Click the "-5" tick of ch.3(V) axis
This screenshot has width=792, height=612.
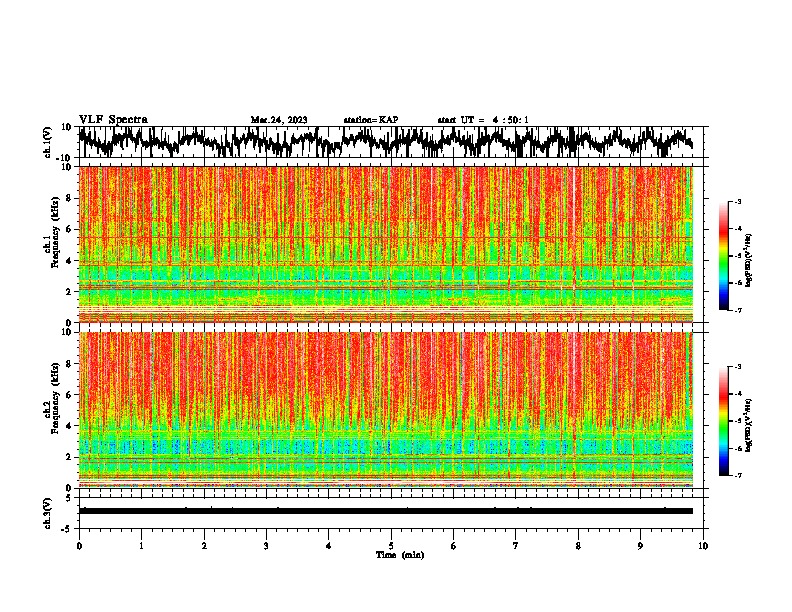pyautogui.click(x=67, y=529)
